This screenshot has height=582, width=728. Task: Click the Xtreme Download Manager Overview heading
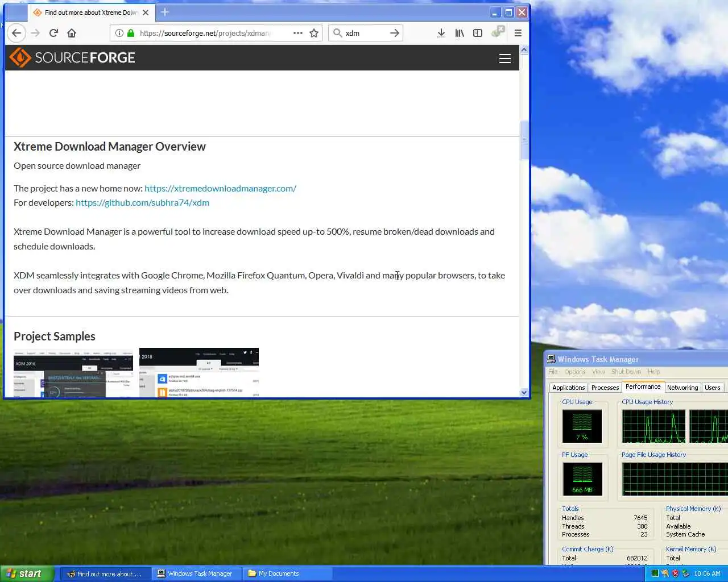(x=109, y=147)
